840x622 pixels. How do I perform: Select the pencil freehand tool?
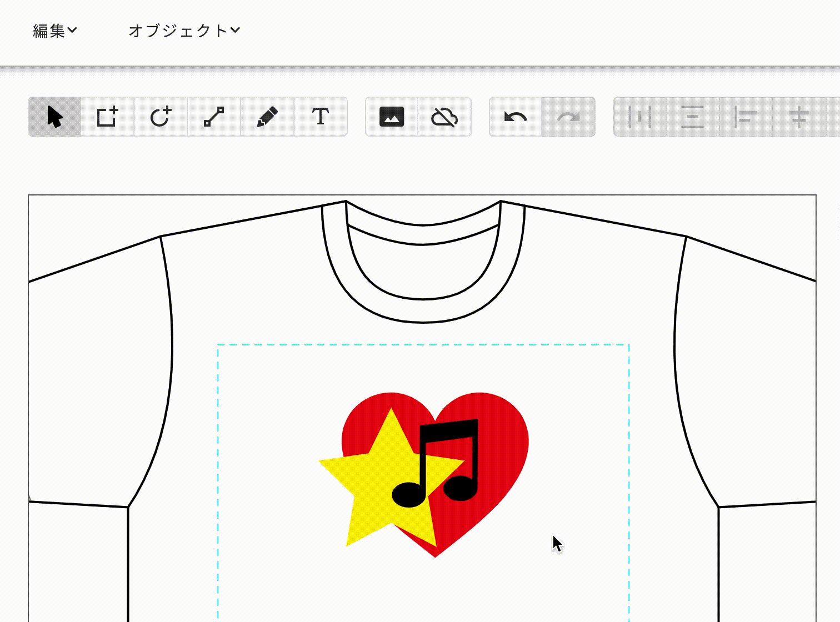267,117
